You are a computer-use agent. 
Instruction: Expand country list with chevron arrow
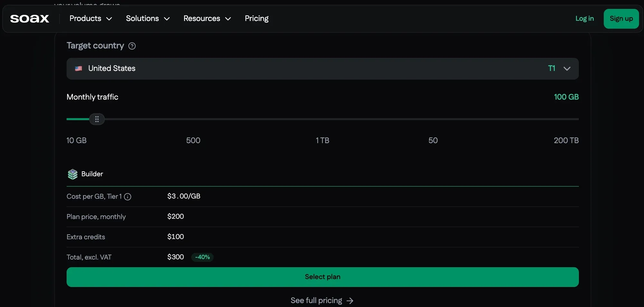(x=567, y=69)
